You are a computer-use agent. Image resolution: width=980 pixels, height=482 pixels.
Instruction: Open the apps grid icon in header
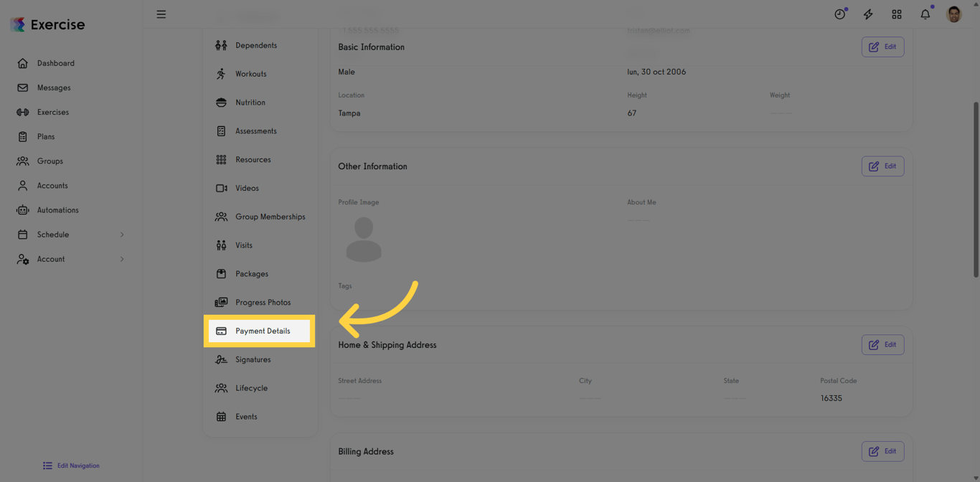[897, 14]
